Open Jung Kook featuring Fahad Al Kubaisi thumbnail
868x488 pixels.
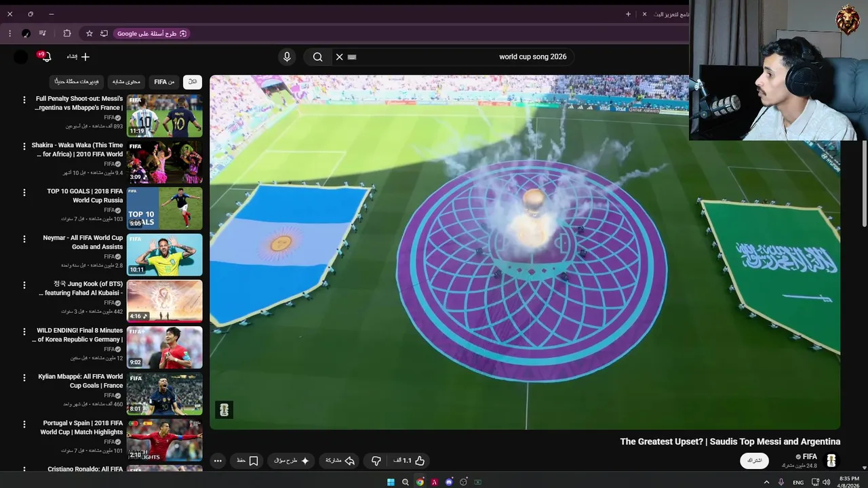(165, 301)
